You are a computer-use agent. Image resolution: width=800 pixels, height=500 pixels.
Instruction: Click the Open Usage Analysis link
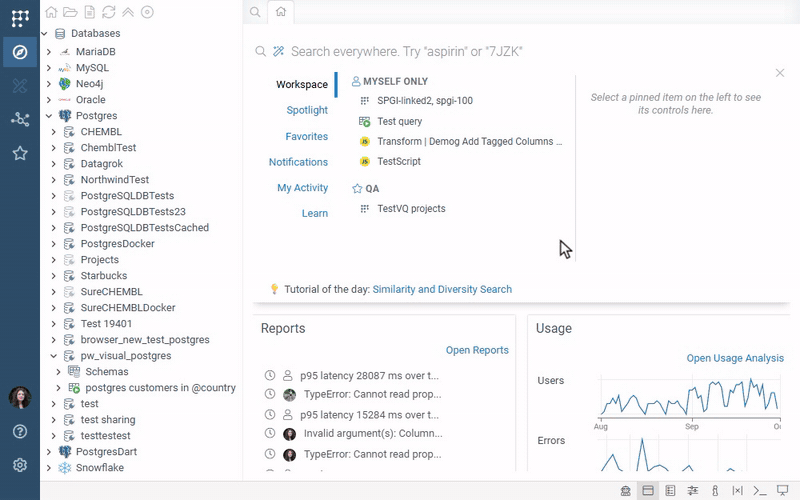coord(735,358)
